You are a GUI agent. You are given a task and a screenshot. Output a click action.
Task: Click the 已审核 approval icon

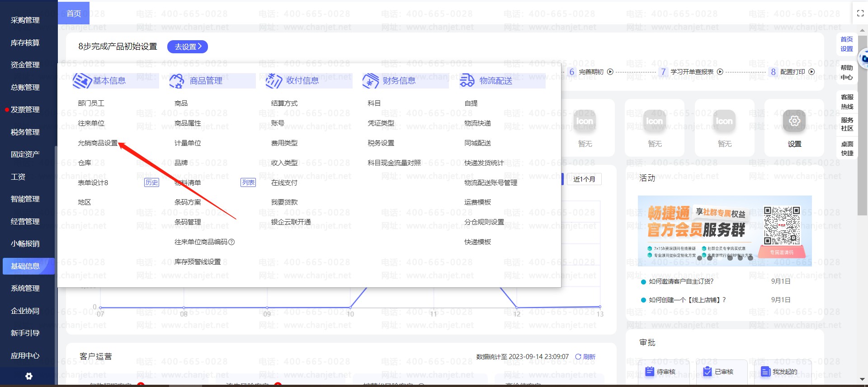[708, 371]
